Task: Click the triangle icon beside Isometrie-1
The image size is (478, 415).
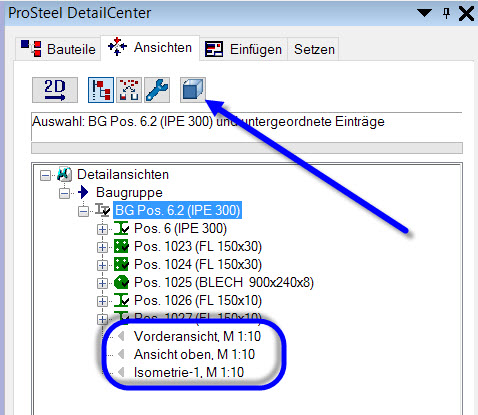Action: 121,372
